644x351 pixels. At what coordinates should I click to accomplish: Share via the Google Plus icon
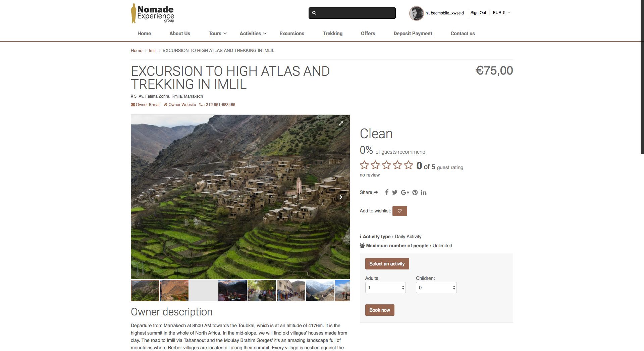tap(405, 193)
